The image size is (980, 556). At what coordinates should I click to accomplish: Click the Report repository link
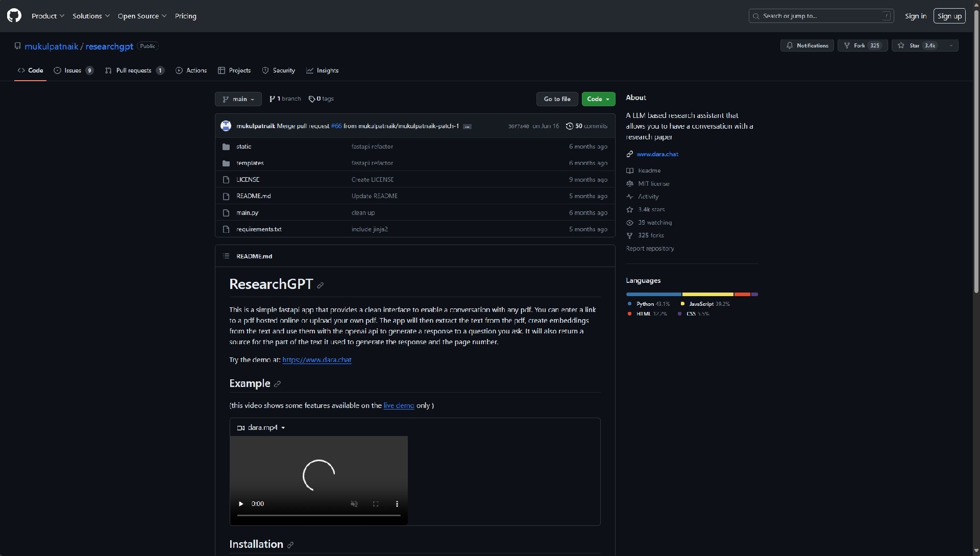point(650,249)
